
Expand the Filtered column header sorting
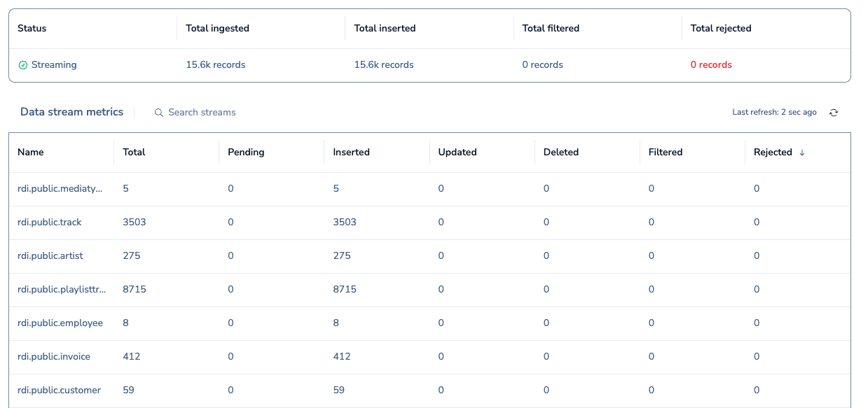coord(665,152)
